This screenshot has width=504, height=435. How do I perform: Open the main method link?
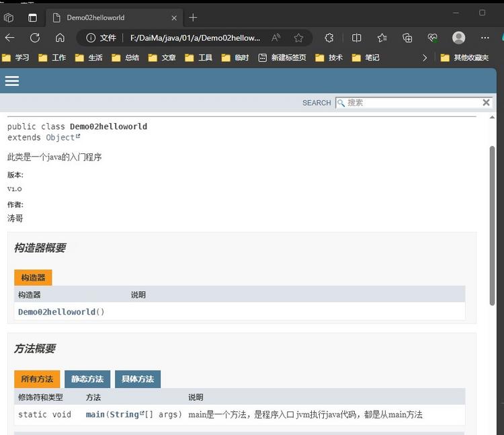(95, 414)
